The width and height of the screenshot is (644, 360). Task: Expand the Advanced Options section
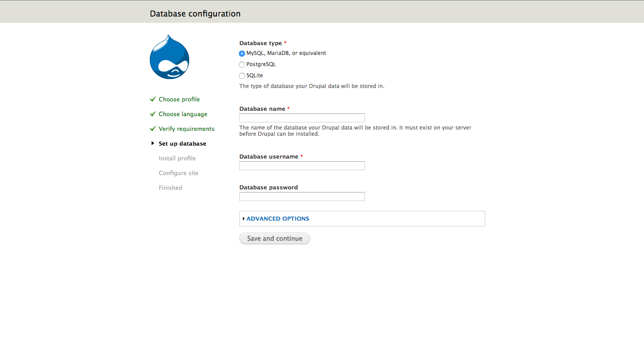tap(278, 219)
